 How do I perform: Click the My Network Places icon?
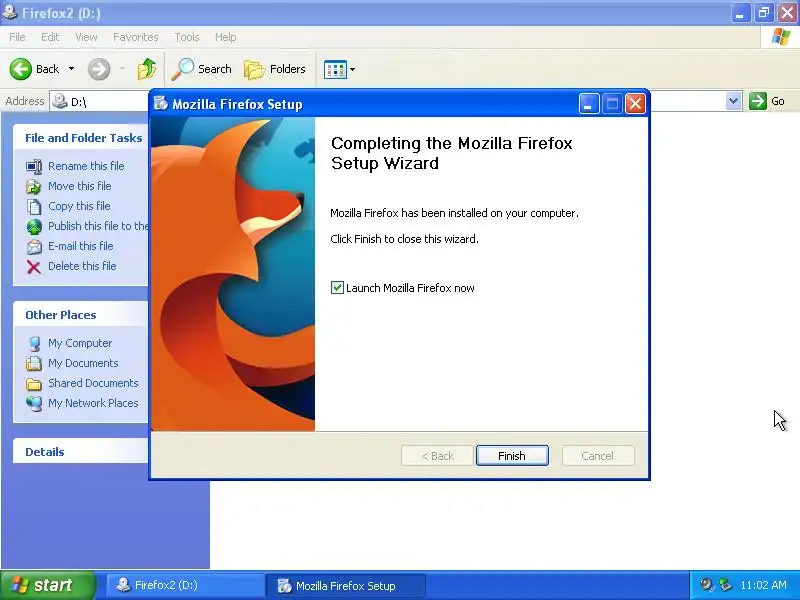pos(34,403)
